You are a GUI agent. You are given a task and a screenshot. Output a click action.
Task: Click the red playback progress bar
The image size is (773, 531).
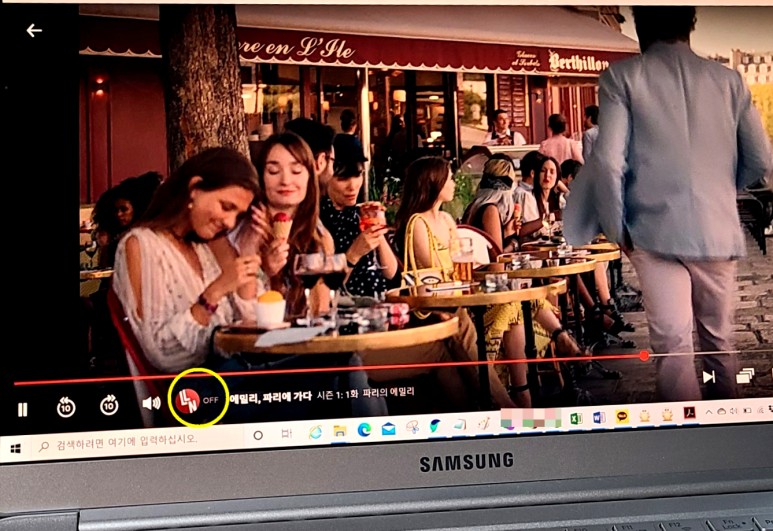click(328, 369)
